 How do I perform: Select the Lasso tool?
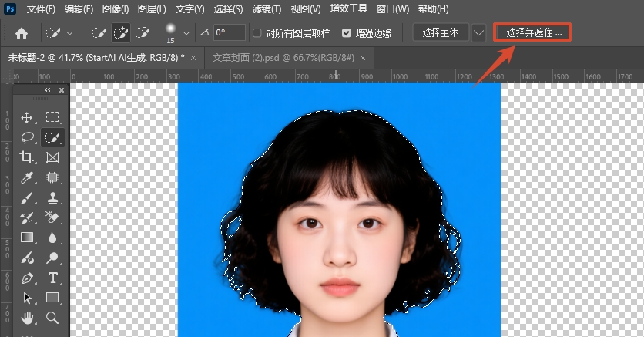tap(27, 137)
